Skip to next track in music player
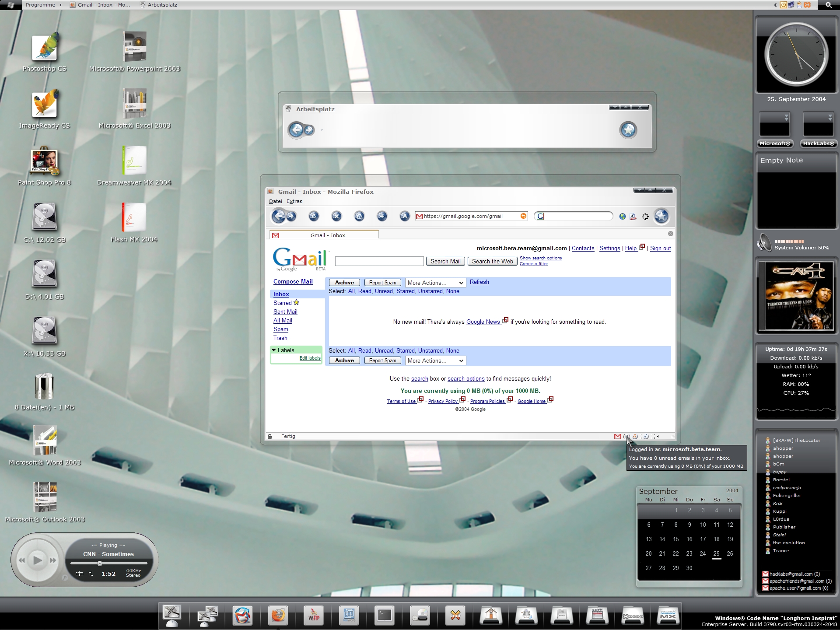The width and height of the screenshot is (840, 630). coord(53,560)
